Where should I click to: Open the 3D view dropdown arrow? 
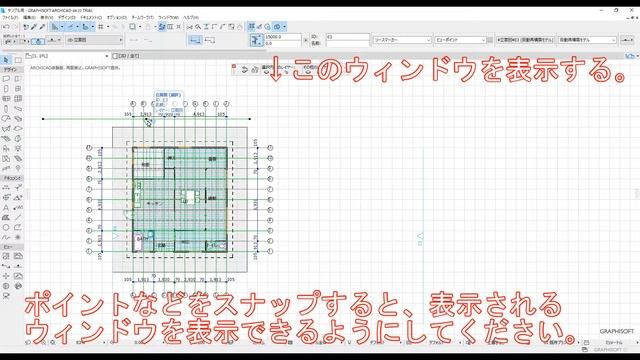coord(284,27)
